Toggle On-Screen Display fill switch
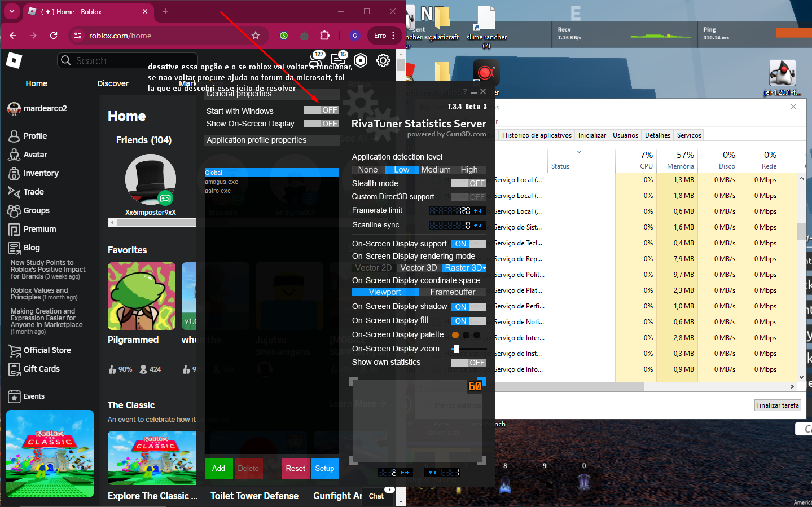This screenshot has width=812, height=507. [469, 321]
